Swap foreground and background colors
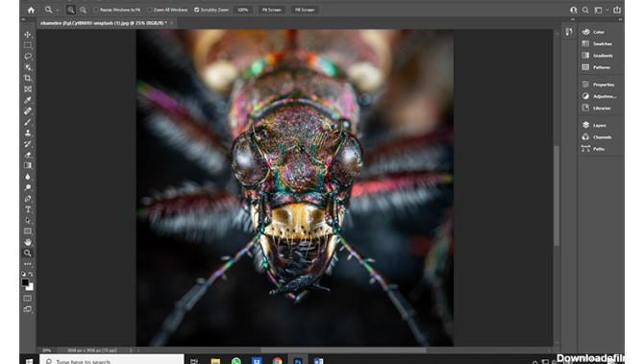The width and height of the screenshot is (644, 364). [31, 274]
